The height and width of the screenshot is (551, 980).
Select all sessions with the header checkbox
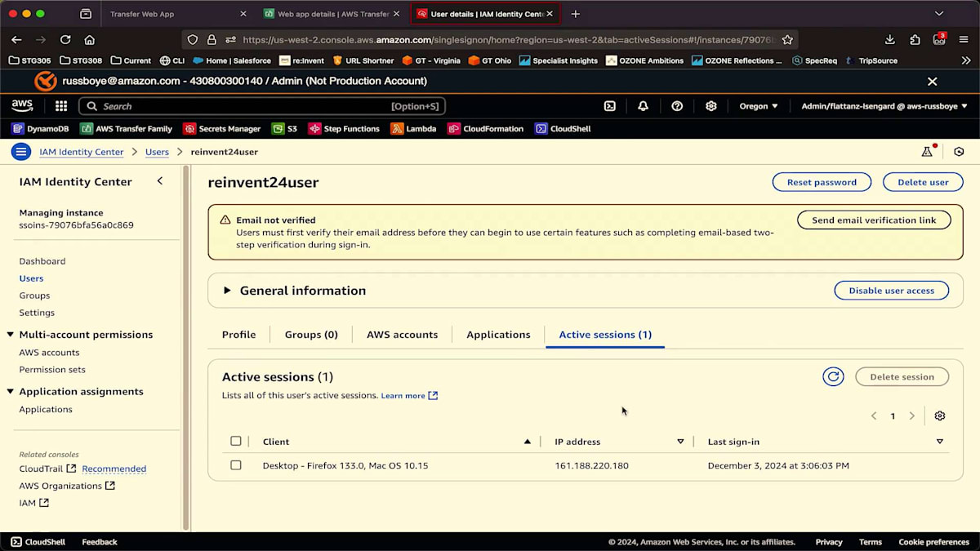[236, 441]
